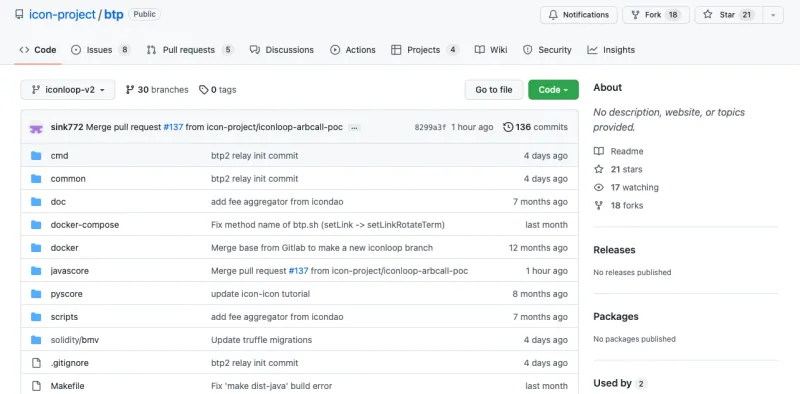Screen dimensions: 800x394
Task: Click the sink772 avatar image
Action: click(x=36, y=127)
